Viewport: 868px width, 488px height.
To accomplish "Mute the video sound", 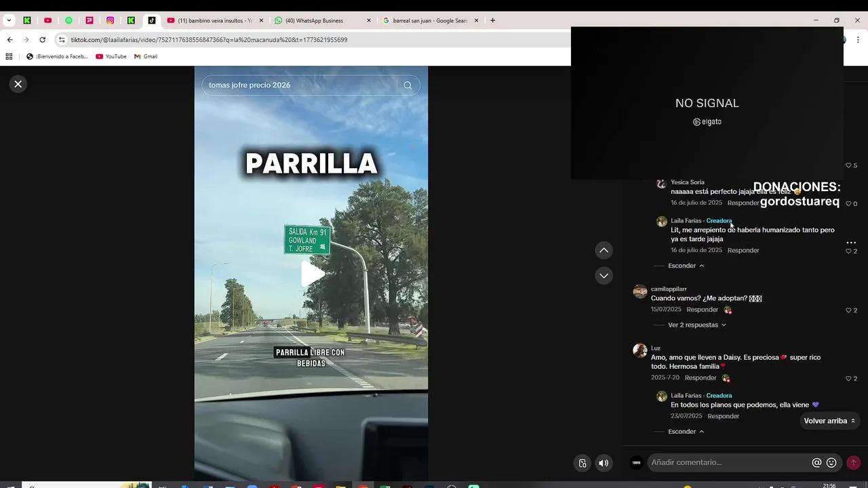I will tap(603, 463).
